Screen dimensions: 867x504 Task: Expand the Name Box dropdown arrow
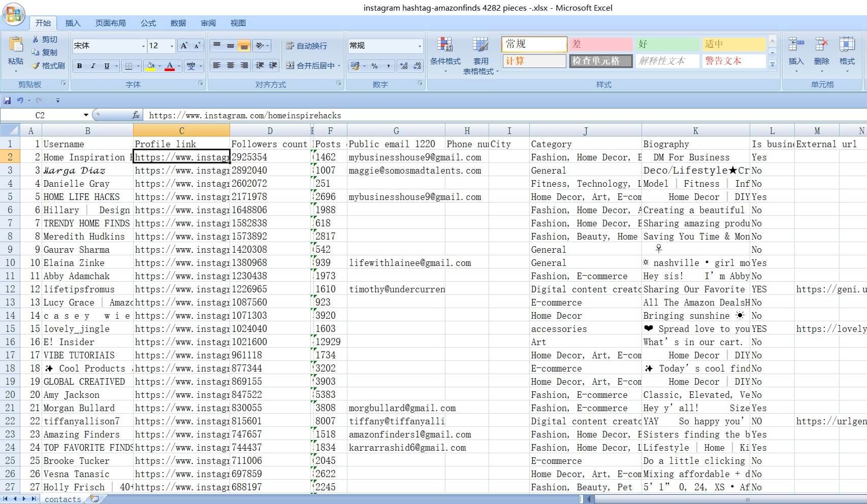86,115
